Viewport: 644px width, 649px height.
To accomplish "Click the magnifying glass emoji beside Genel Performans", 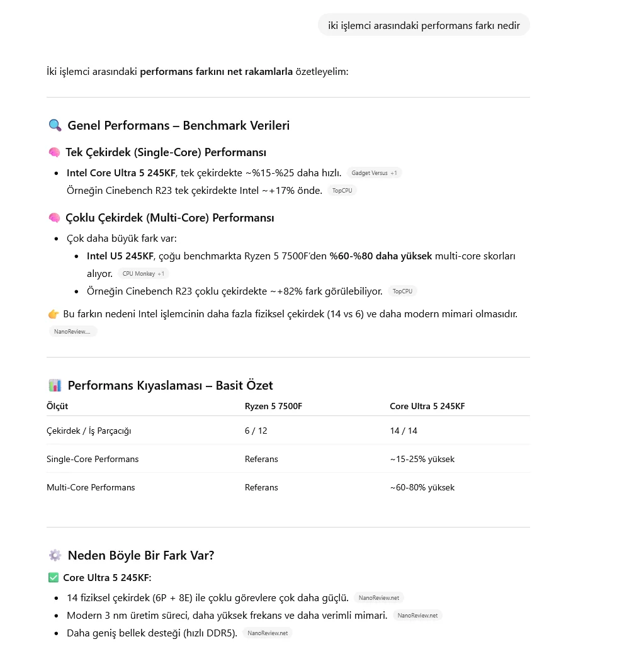I will [55, 125].
